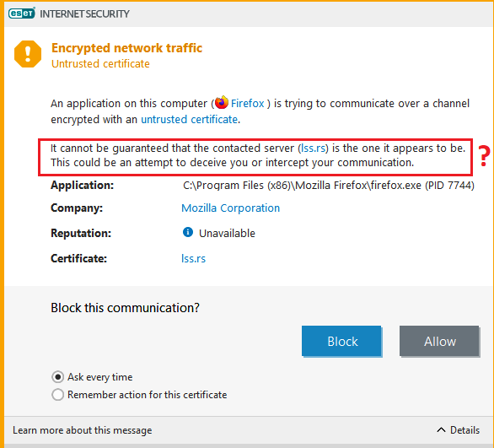Image resolution: width=494 pixels, height=448 pixels.
Task: Click the ESET logo in title bar
Action: point(21,13)
